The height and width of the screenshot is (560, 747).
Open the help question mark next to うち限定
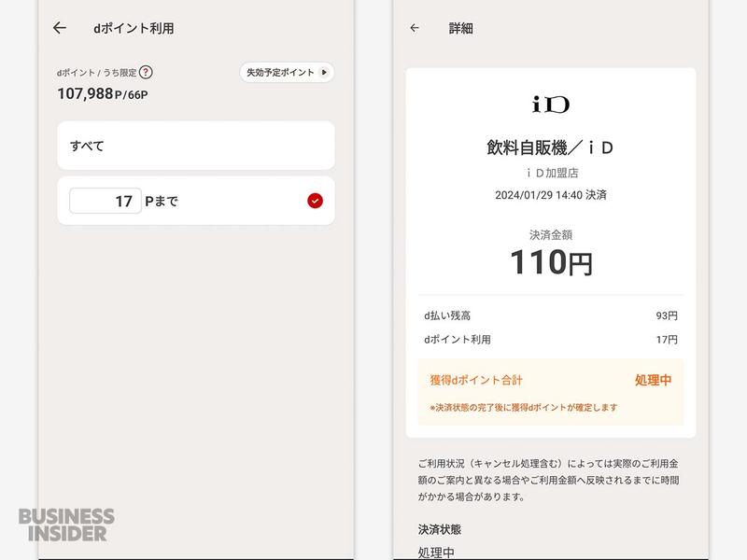click(x=146, y=73)
